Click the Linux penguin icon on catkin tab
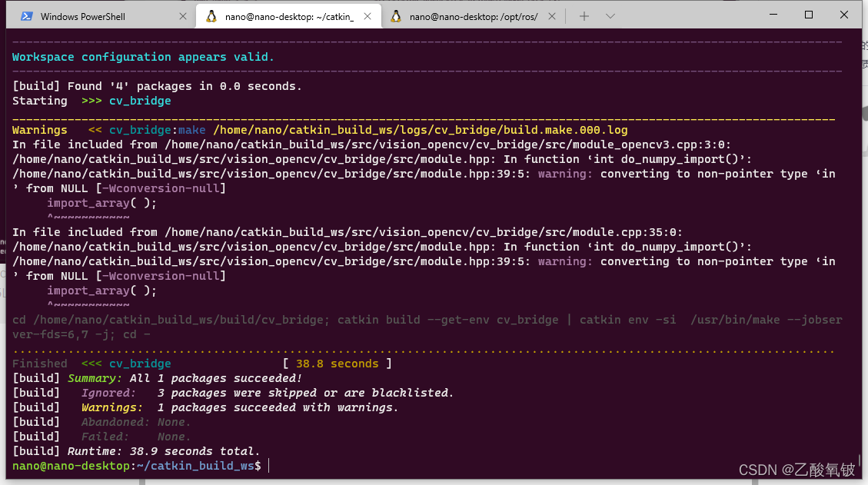The width and height of the screenshot is (868, 485). tap(211, 17)
